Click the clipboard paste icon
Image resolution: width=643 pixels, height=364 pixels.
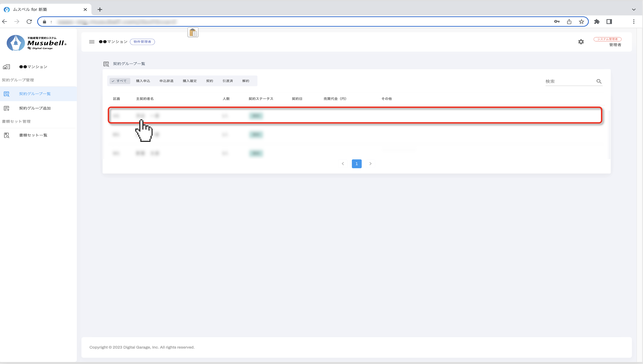click(193, 32)
